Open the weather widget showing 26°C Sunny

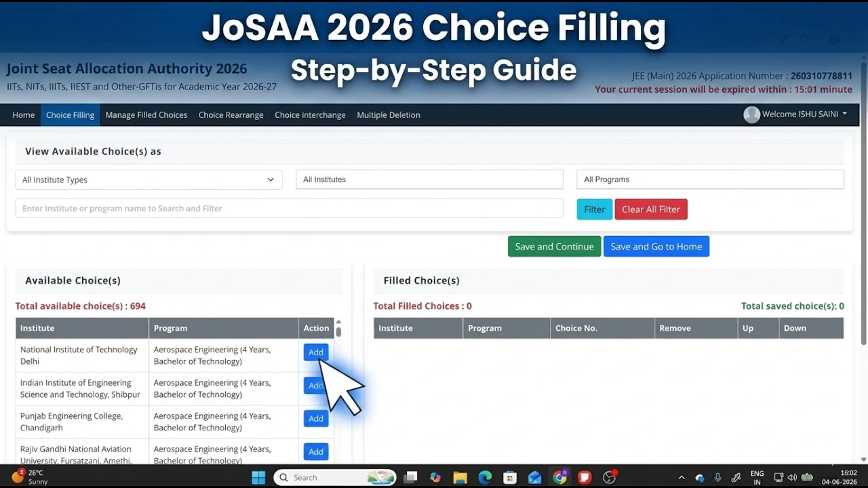pos(31,477)
